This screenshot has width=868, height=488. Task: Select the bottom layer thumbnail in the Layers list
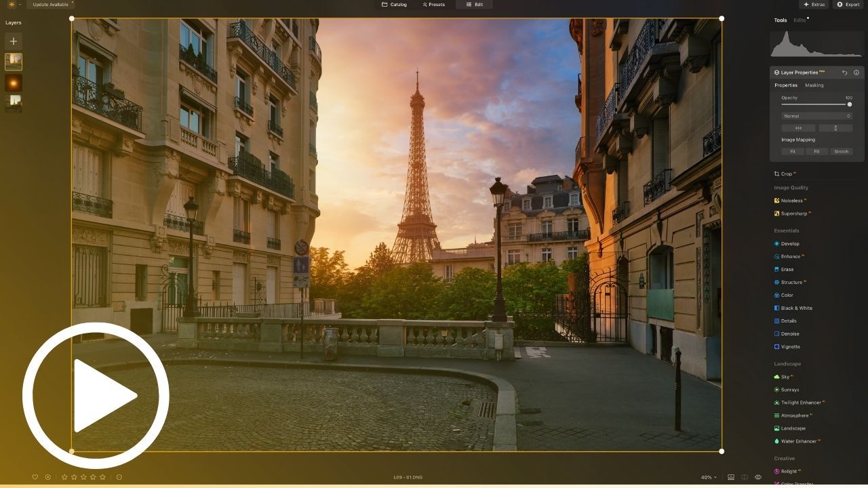click(14, 103)
